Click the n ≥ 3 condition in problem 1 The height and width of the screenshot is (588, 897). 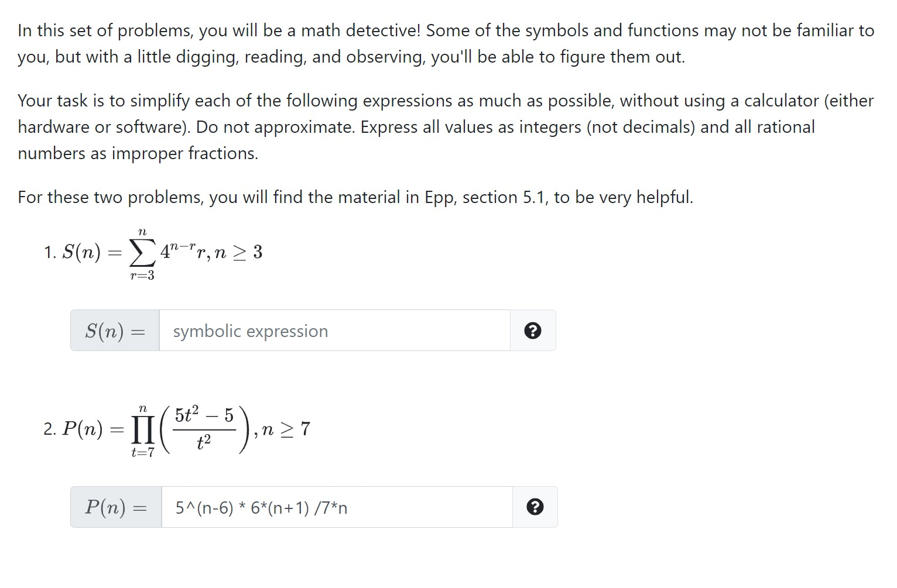tap(239, 253)
